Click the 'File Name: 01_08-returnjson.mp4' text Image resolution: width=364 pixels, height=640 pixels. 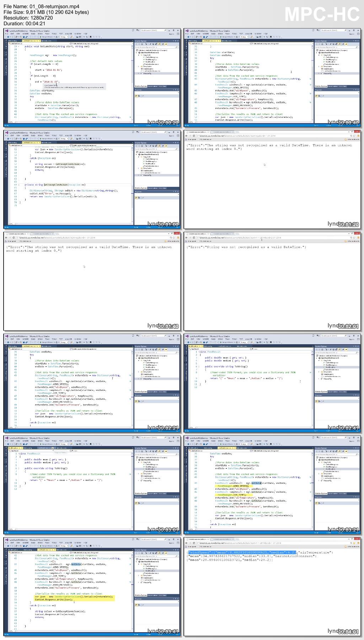tap(41, 6)
